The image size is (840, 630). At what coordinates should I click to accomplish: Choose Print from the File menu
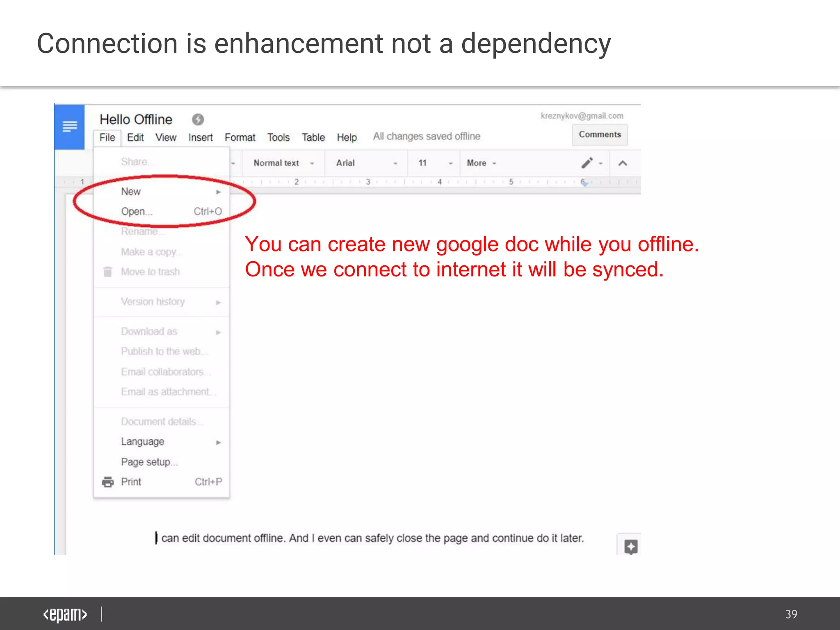[x=162, y=482]
